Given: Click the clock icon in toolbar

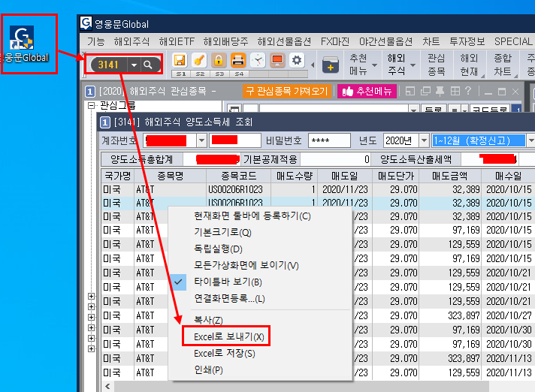Looking at the screenshot, I should [x=258, y=61].
